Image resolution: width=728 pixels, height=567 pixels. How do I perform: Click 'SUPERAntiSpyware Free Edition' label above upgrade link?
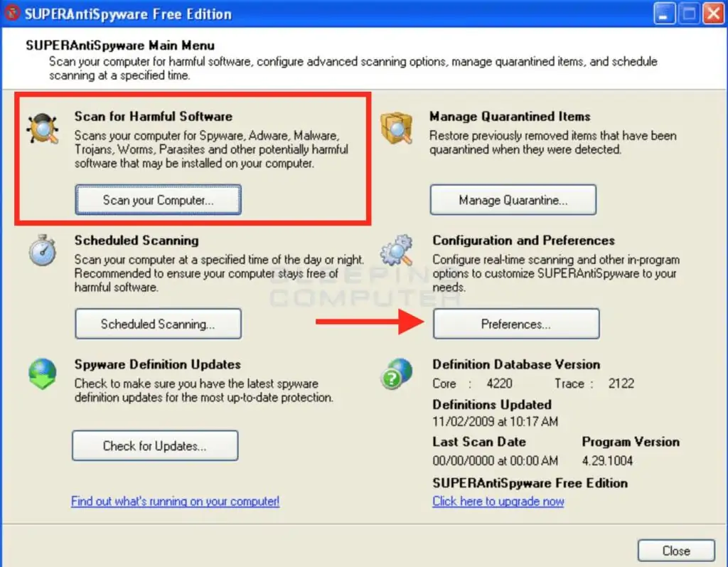pos(530,483)
